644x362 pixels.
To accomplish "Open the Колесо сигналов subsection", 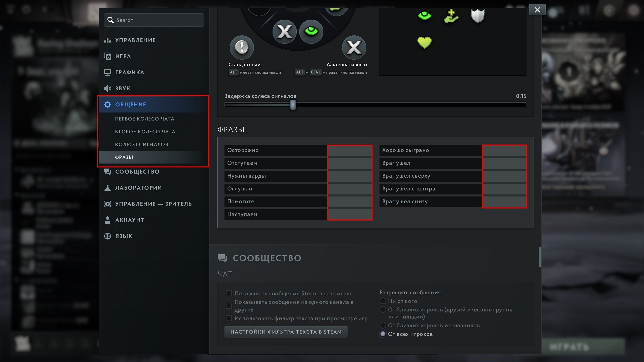I will pyautogui.click(x=141, y=144).
